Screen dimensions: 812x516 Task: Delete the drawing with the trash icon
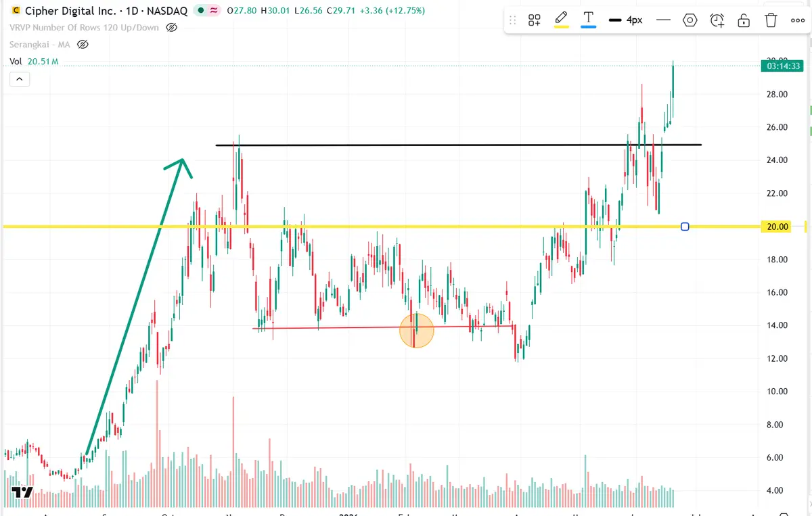pos(771,20)
